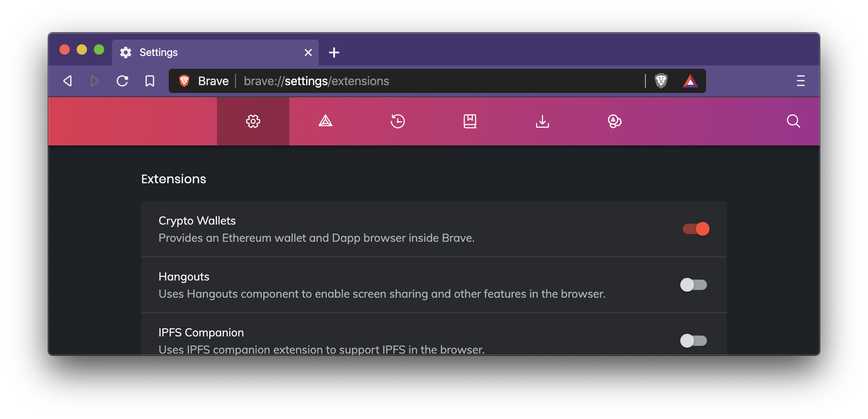
Task: Open the Wallet page icon
Action: (x=615, y=121)
